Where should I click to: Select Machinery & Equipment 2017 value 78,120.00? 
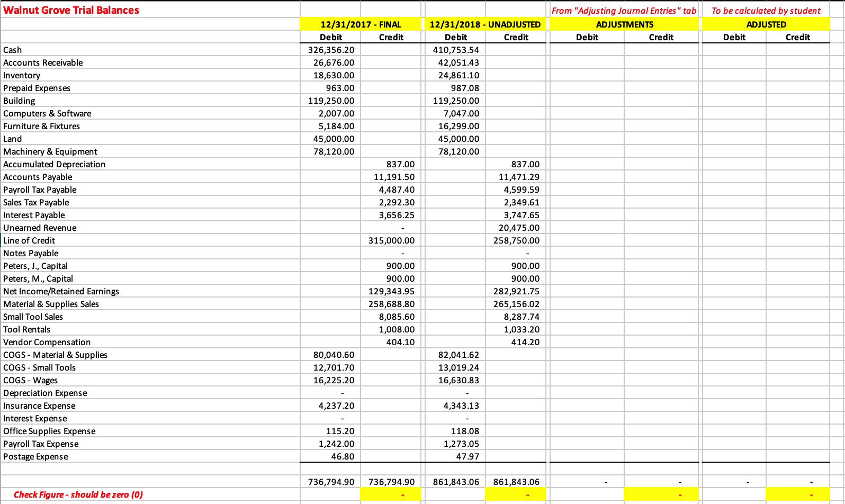pos(330,151)
